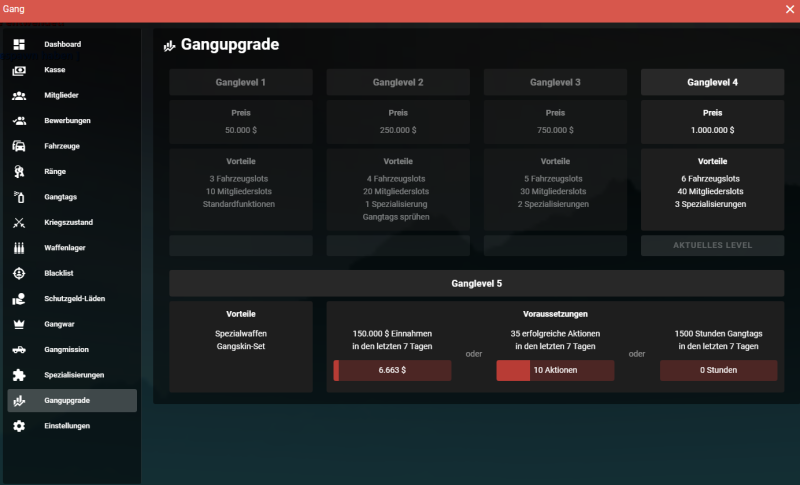Viewport: 800px width, 485px height.
Task: Click the Ganglevel 2 header
Action: click(398, 82)
